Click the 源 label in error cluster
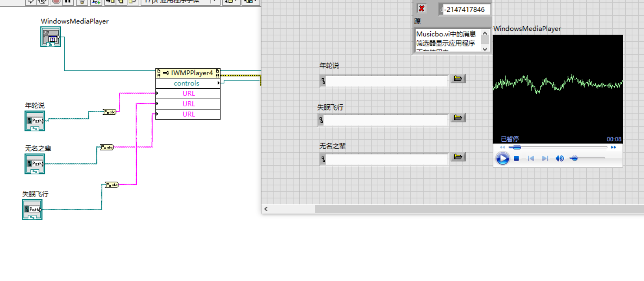Image resolution: width=644 pixels, height=281 pixels. [x=417, y=21]
